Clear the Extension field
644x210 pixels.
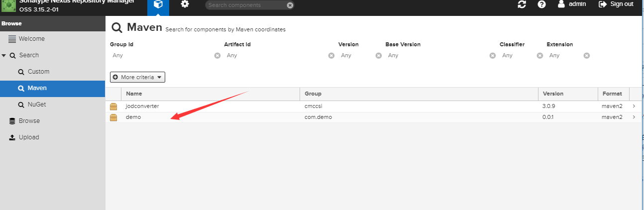pyautogui.click(x=587, y=56)
